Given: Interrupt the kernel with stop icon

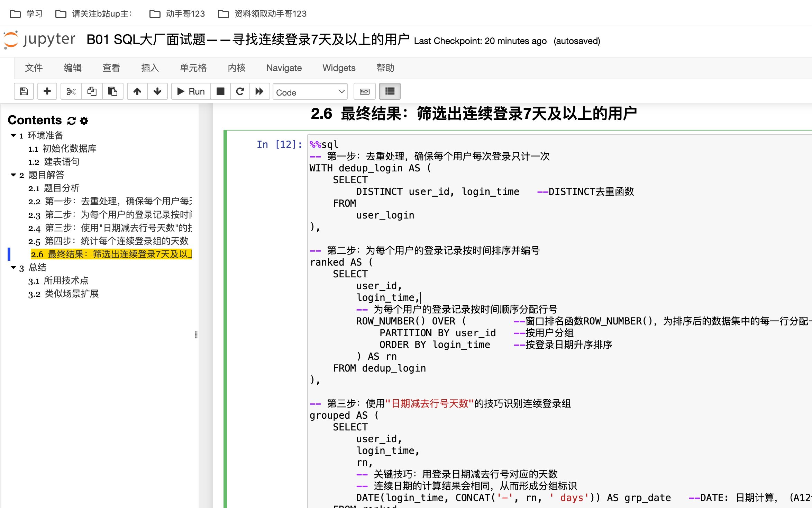Looking at the screenshot, I should pos(220,91).
